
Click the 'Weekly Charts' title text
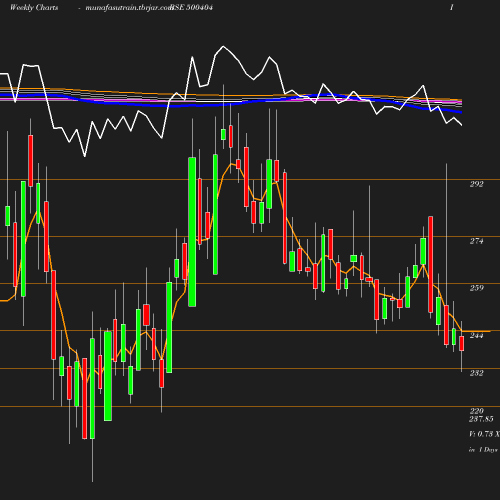point(34,8)
